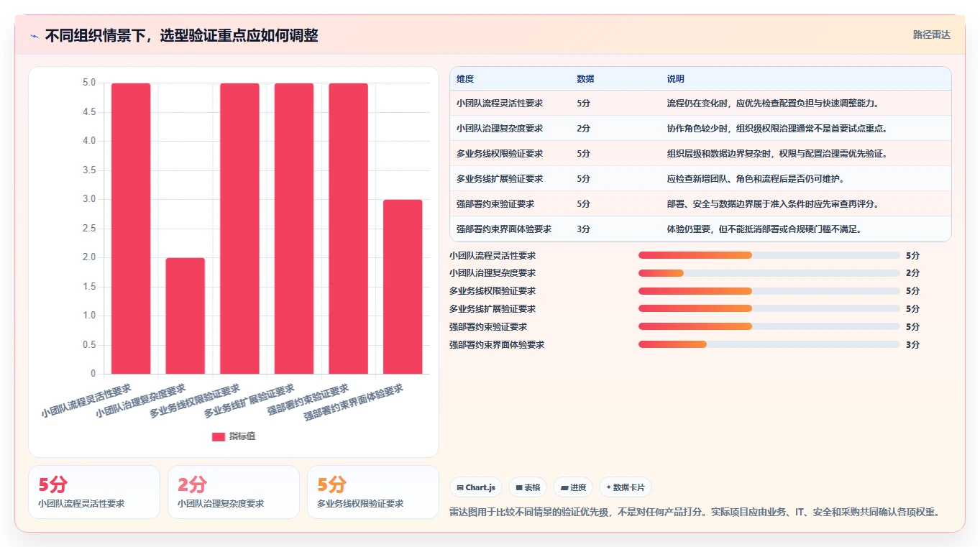Open the red 5分 小团队流程灵活性要求 card
980x547 pixels.
[x=94, y=492]
